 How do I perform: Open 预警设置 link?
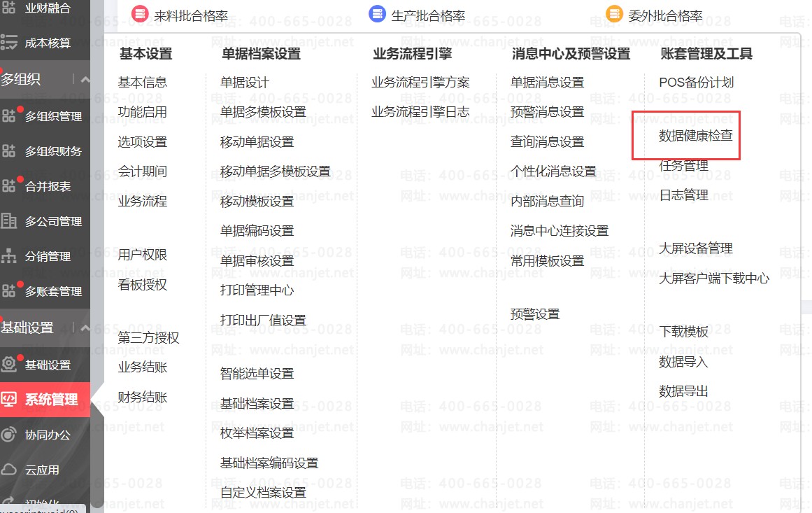pyautogui.click(x=535, y=314)
